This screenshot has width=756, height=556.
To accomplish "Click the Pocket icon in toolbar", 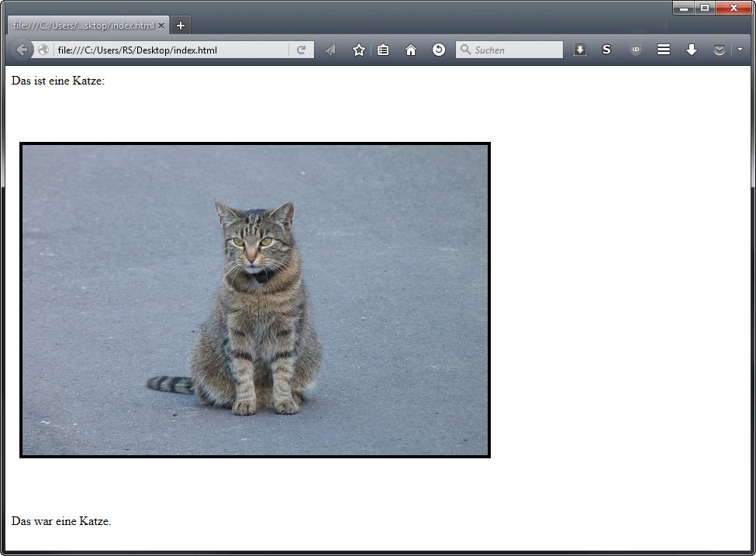I will click(720, 50).
